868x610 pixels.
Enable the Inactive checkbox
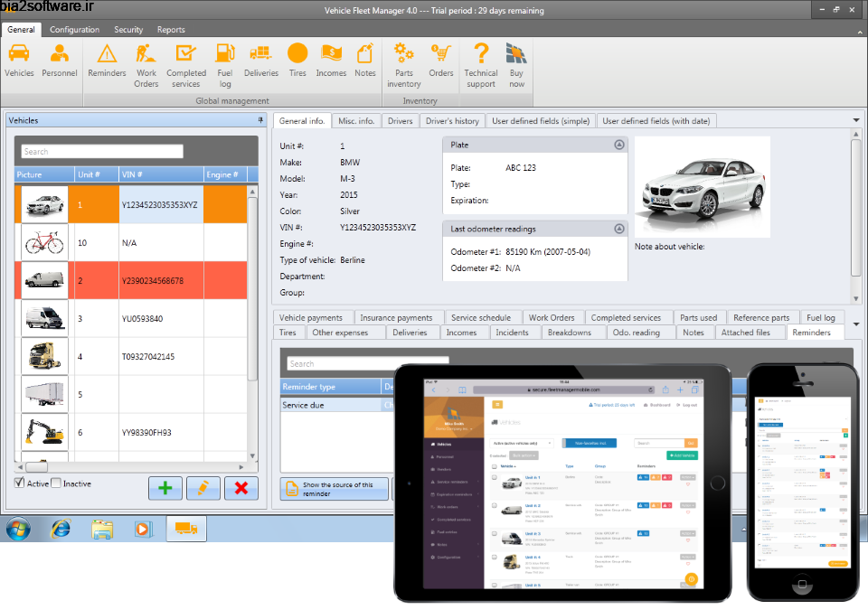(56, 483)
